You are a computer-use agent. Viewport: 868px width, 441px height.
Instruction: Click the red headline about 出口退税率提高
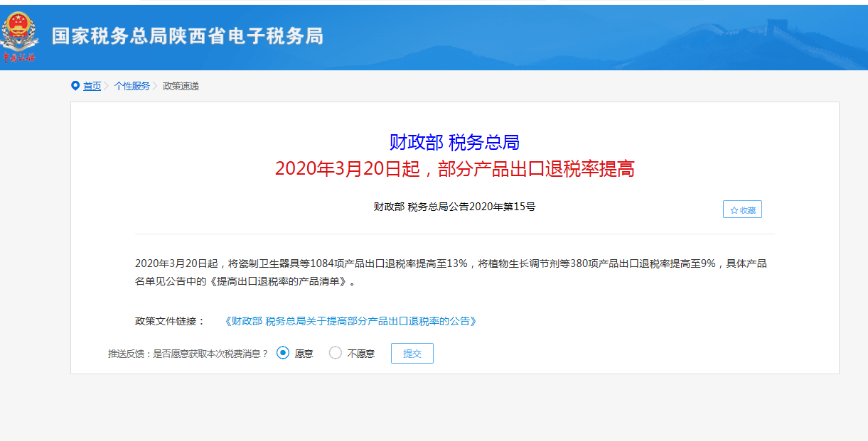point(454,169)
